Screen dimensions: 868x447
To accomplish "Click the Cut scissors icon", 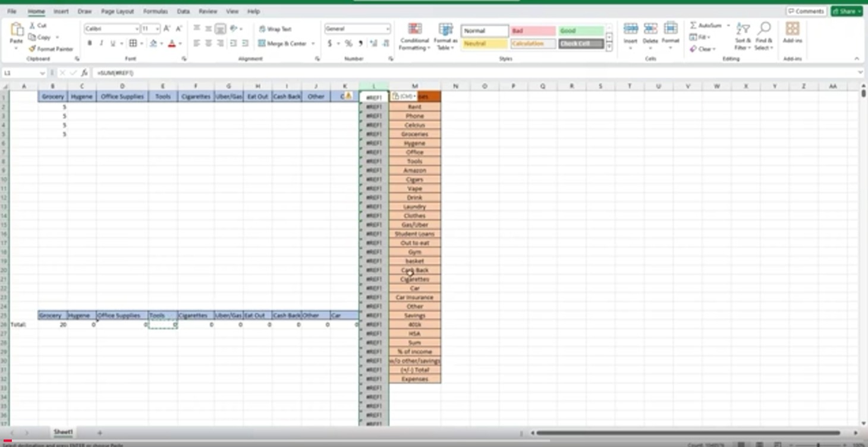I will click(32, 26).
